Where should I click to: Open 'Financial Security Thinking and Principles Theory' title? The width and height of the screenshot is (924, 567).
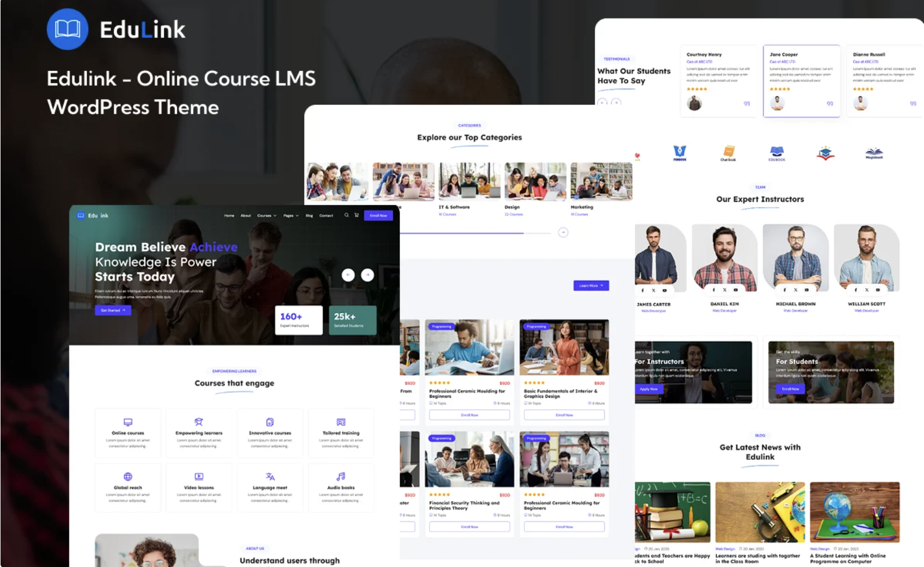tap(464, 506)
